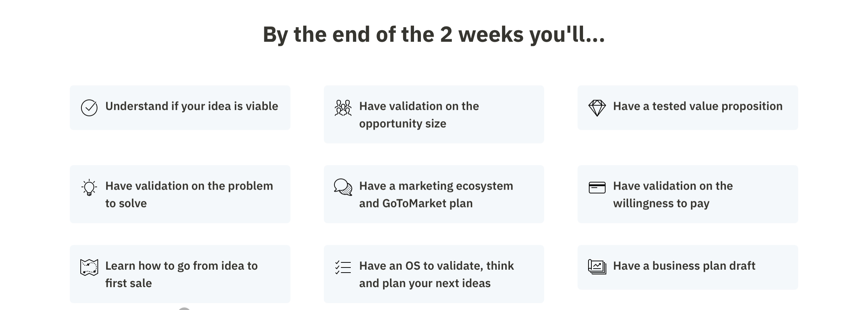Select 'Have a business plan draft' text
Viewport: 868px width, 310px height.
(684, 266)
